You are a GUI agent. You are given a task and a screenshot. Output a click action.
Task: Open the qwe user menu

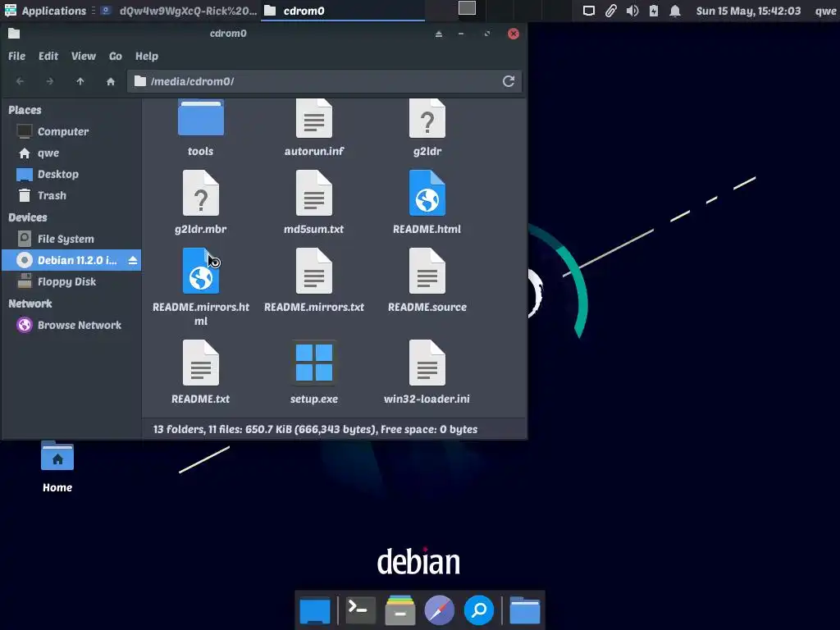click(x=825, y=11)
